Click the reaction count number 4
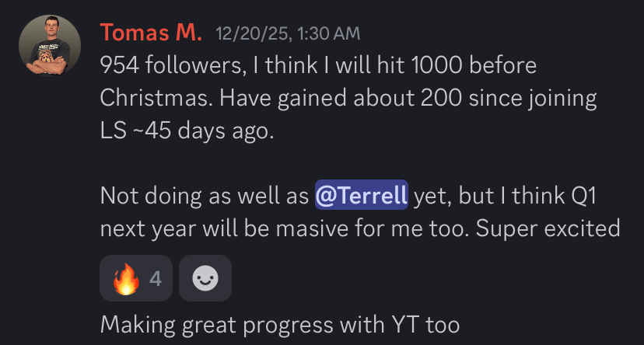Viewport: 644px width, 345px height. [156, 278]
